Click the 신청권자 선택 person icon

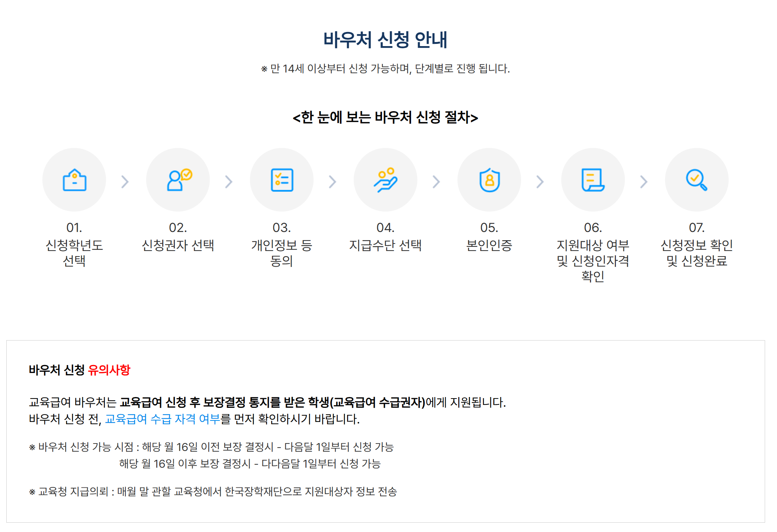point(178,180)
